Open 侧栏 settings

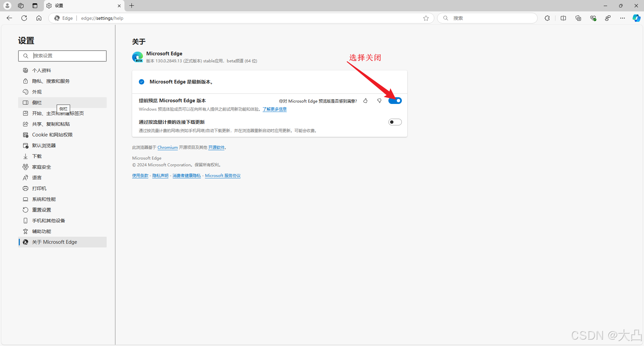[x=62, y=103]
